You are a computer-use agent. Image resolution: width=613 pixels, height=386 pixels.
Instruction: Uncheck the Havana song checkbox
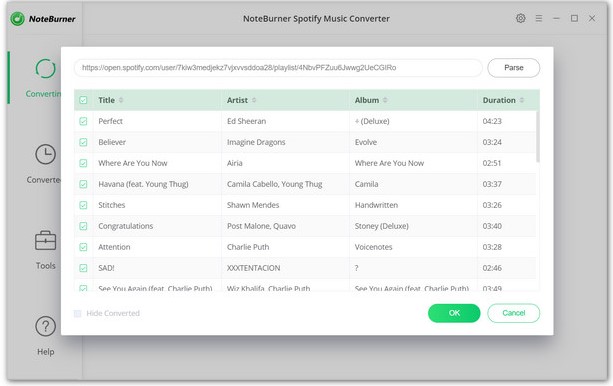[83, 184]
